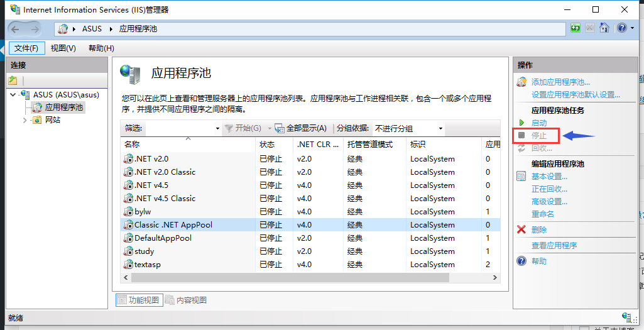Click 帮助 link in actions pane
Viewport: 644px width, 330px height.
[x=539, y=261]
